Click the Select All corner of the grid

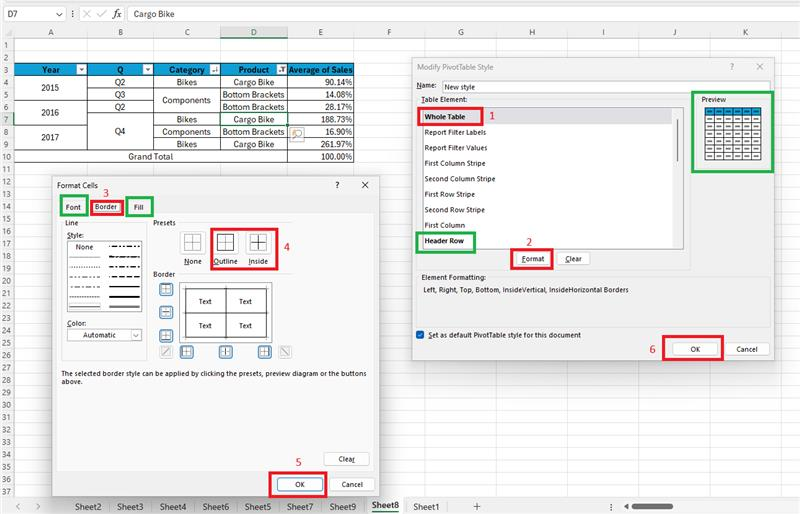pos(8,32)
